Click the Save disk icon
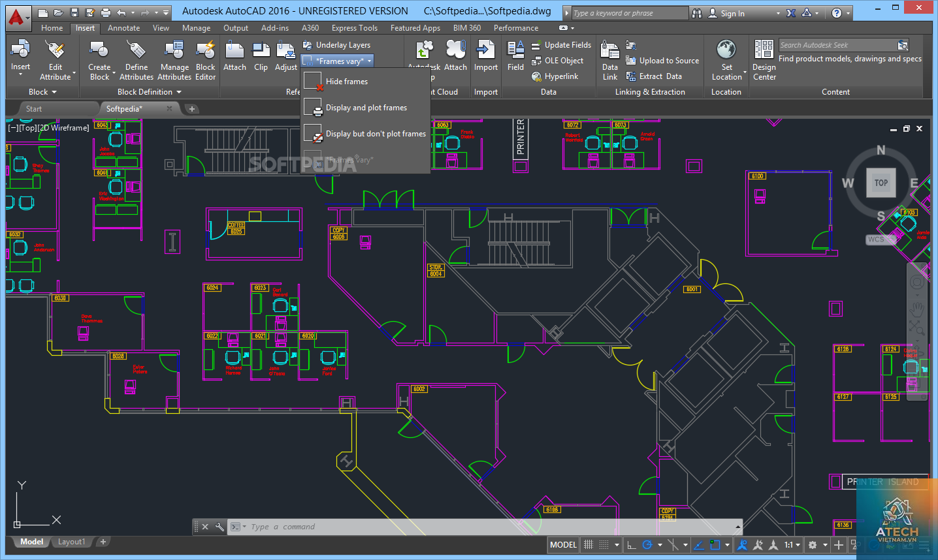Image resolution: width=938 pixels, height=560 pixels. 74,12
